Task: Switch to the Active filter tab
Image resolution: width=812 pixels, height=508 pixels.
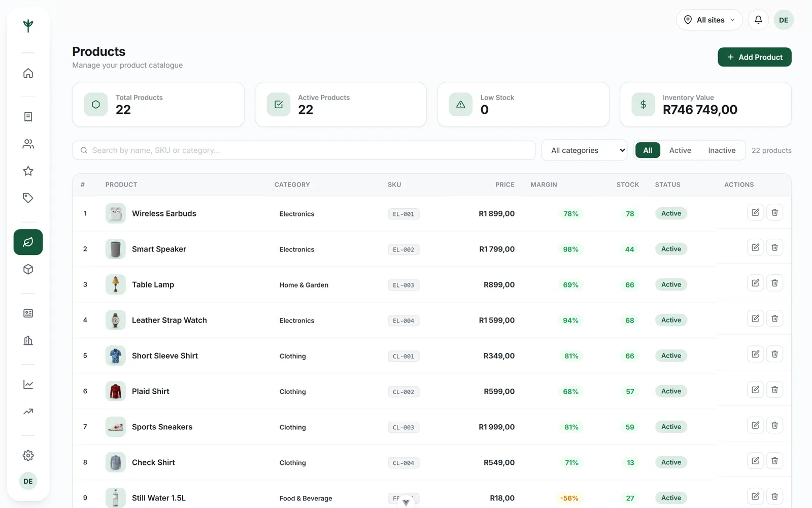Action: point(680,150)
